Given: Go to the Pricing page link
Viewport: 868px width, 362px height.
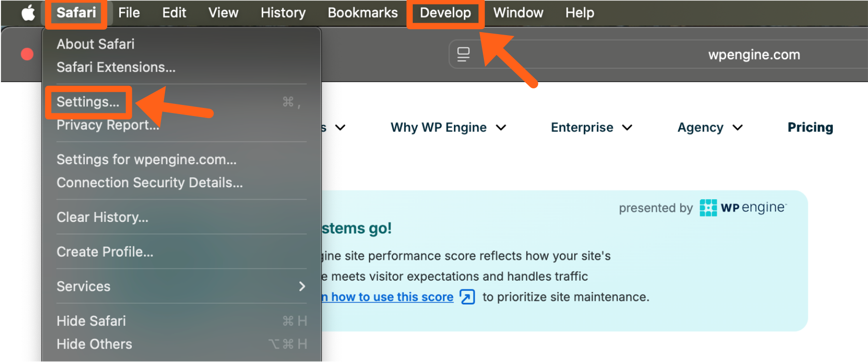Looking at the screenshot, I should (x=810, y=128).
